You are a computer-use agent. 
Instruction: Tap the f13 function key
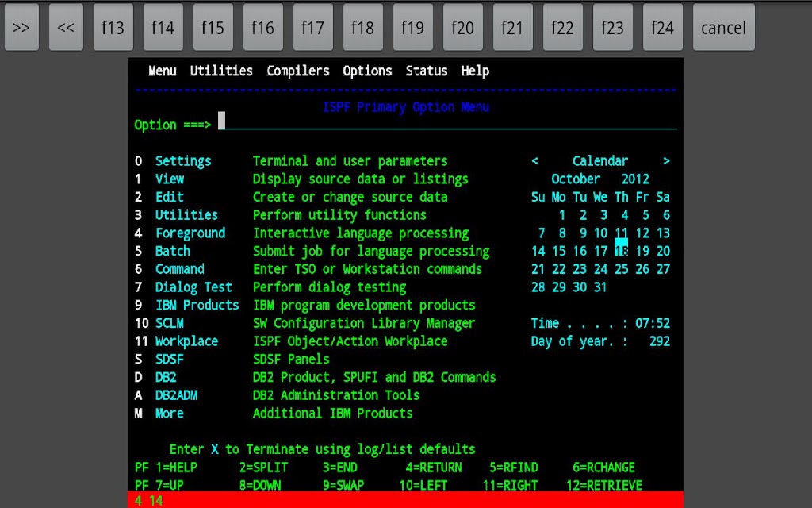(x=113, y=28)
